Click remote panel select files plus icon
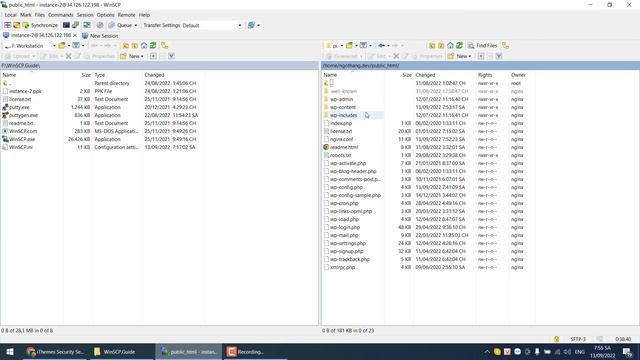The image size is (640, 360). (481, 56)
